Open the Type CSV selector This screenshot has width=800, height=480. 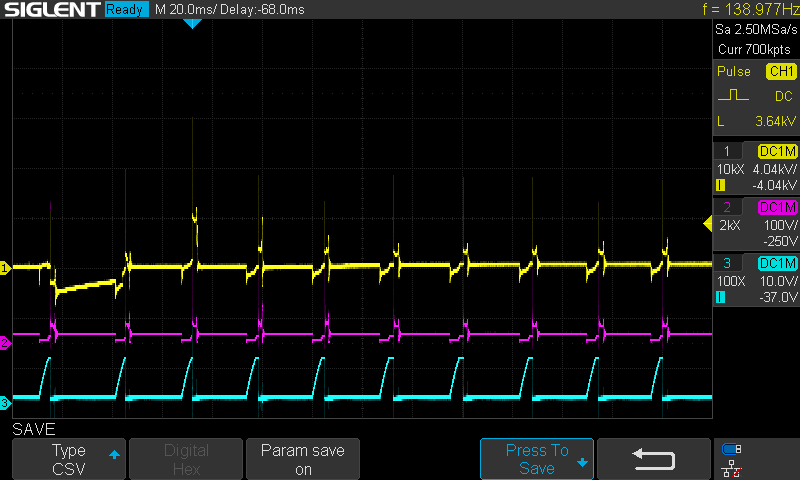pyautogui.click(x=69, y=460)
